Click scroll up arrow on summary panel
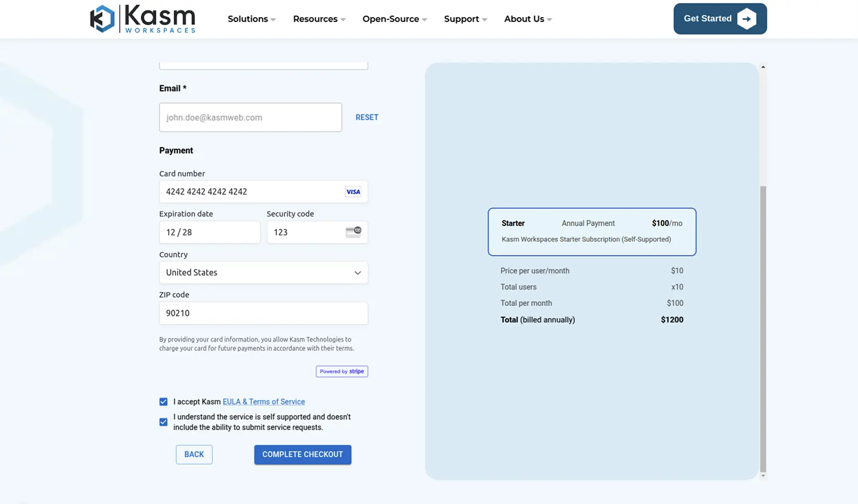 pos(763,67)
